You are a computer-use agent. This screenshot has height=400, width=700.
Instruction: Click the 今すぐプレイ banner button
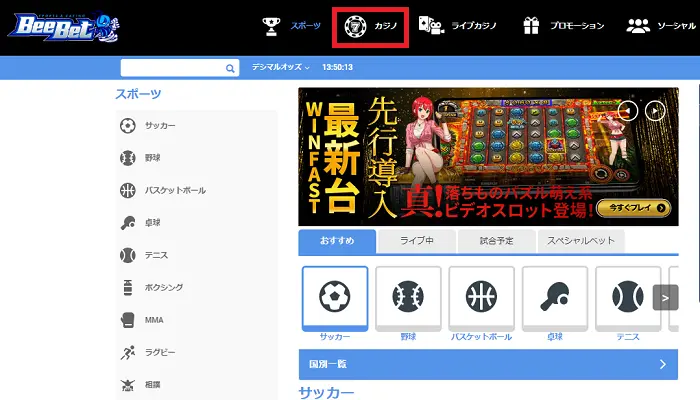(x=633, y=208)
